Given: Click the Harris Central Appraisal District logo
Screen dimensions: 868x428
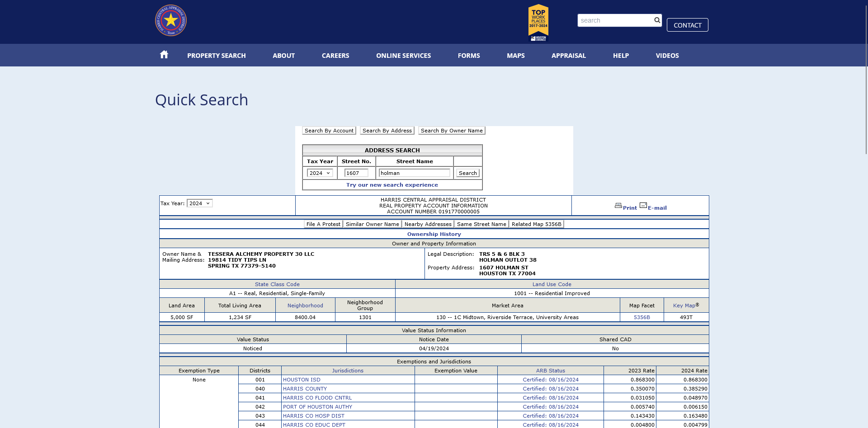Looking at the screenshot, I should coord(171,21).
